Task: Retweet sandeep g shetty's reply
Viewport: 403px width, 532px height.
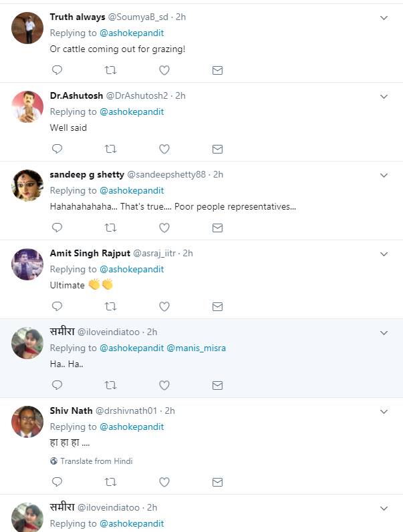Action: point(111,228)
